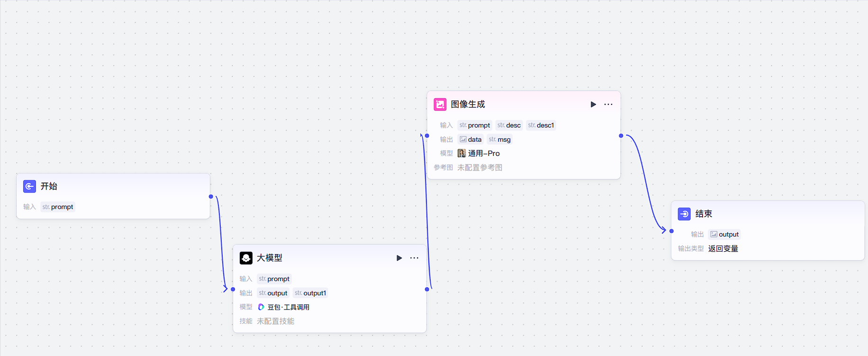The image size is (868, 356).
Task: Click the image type icon beside data
Action: coord(463,139)
